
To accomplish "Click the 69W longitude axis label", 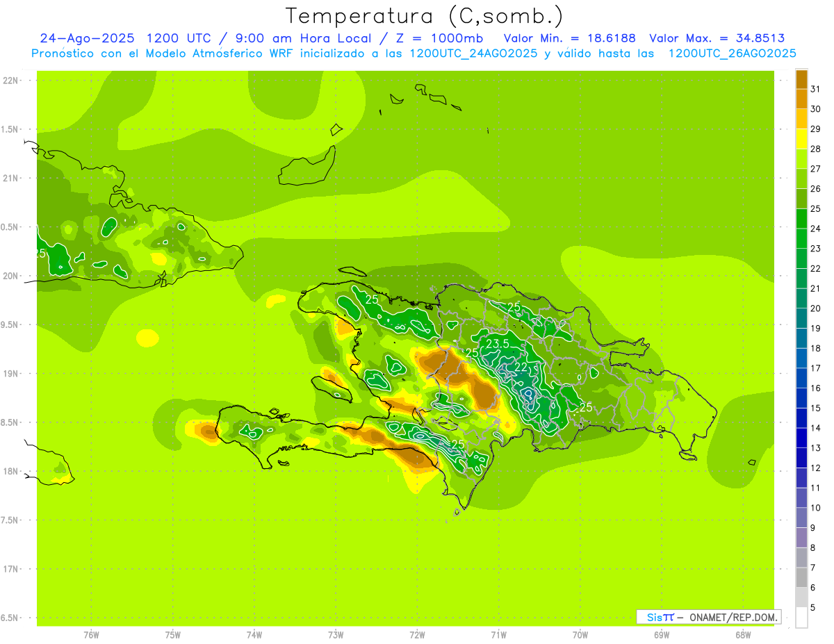I will tap(662, 635).
